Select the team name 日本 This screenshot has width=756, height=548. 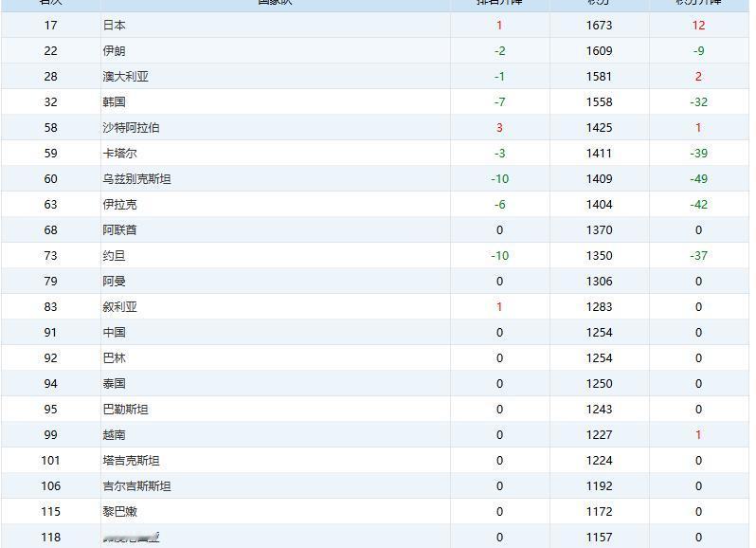pos(114,25)
